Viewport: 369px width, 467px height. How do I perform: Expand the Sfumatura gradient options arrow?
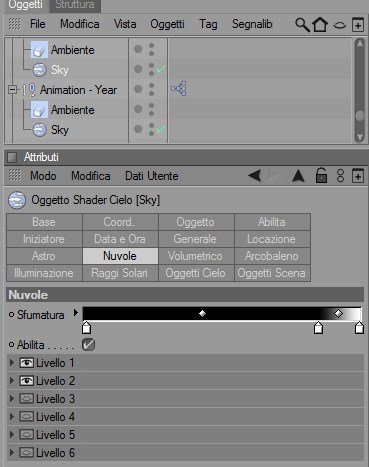point(76,312)
